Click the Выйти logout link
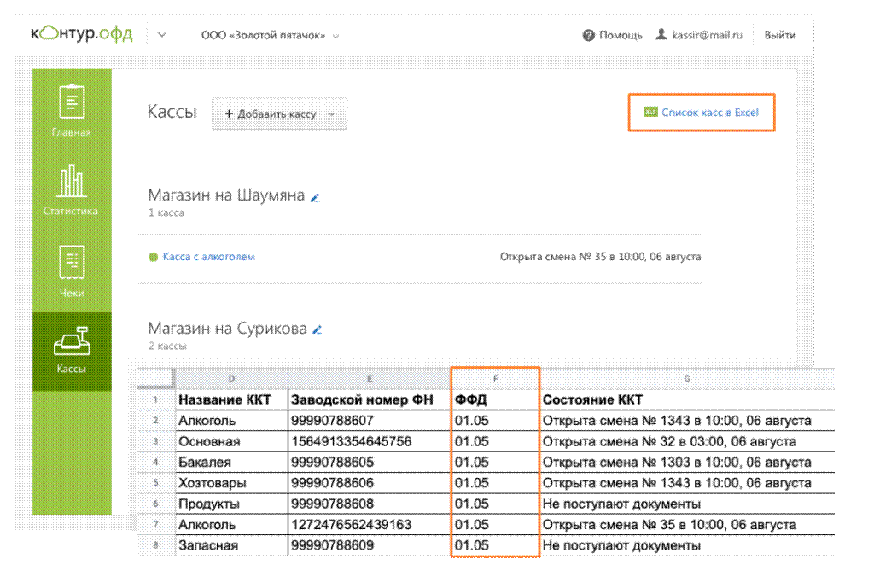Viewport: 874px width, 588px height. pyautogui.click(x=780, y=35)
